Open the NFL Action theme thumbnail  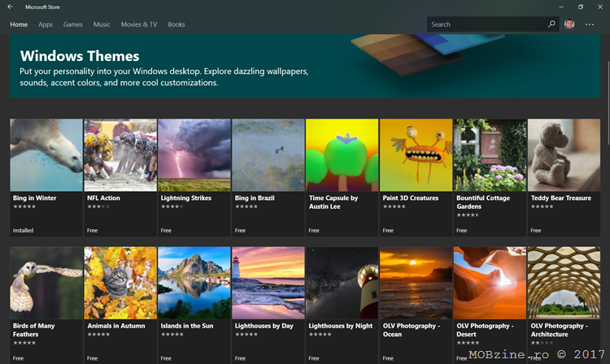[x=120, y=155]
